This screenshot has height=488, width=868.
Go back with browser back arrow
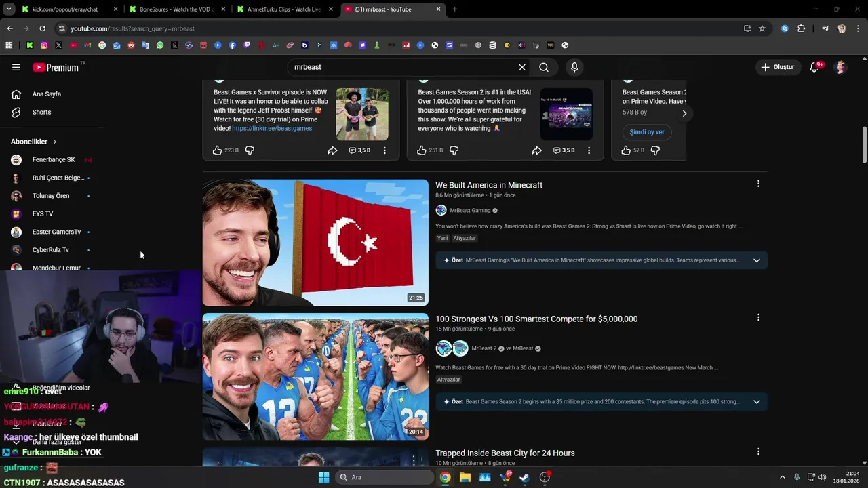coord(9,28)
